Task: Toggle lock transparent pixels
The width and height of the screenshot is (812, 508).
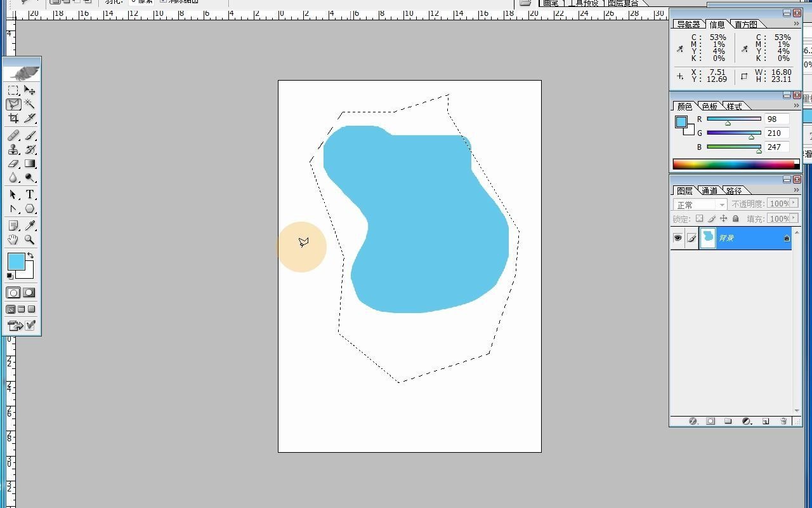Action: coord(699,218)
